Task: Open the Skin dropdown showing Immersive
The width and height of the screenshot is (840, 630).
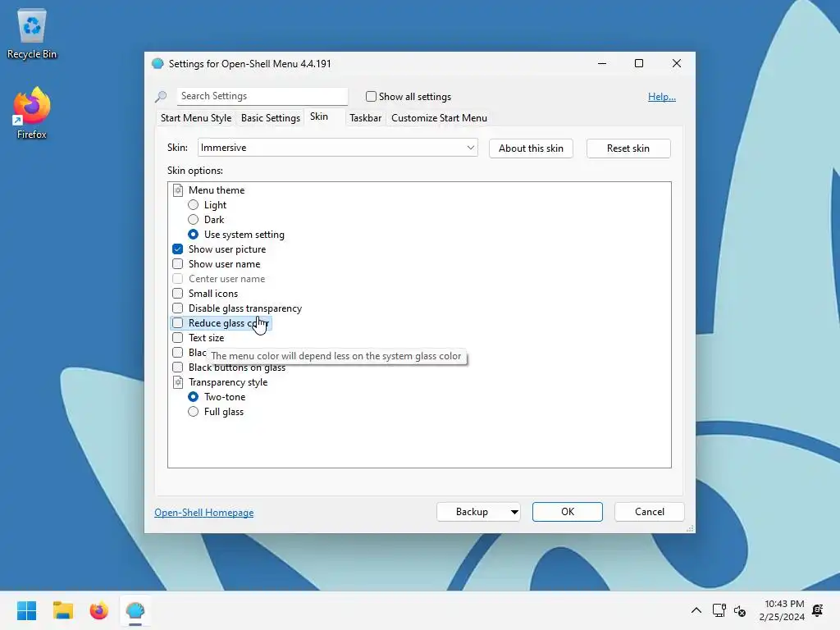Action: [337, 148]
